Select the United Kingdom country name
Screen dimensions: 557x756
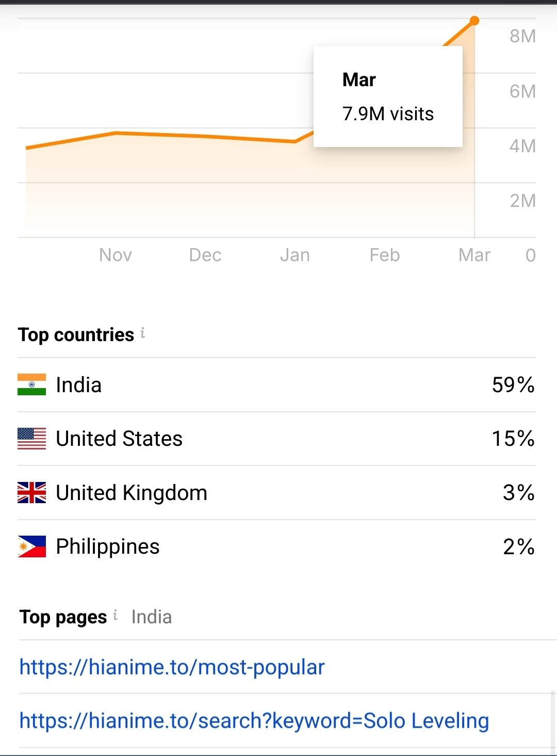point(132,493)
